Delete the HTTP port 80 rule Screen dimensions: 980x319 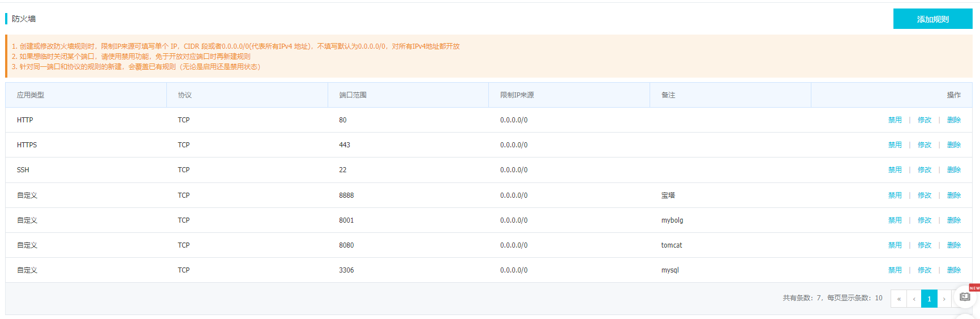coord(954,120)
